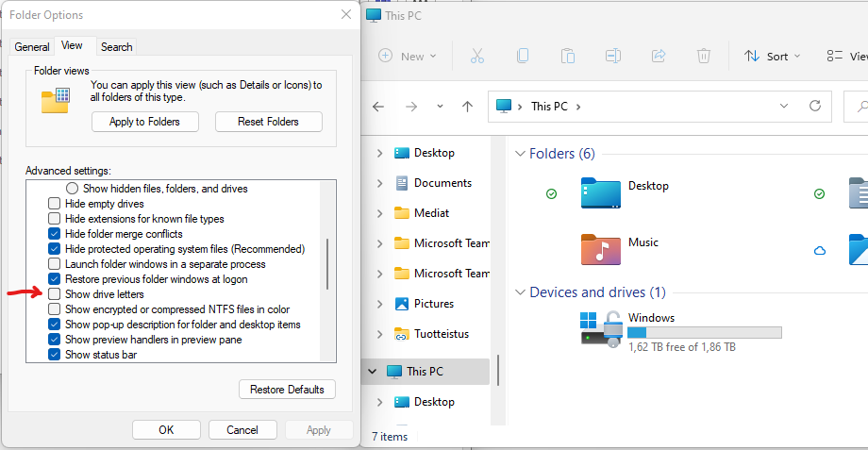Viewport: 868px width, 450px height.
Task: Collapse the Folders (6) group
Action: tap(520, 154)
